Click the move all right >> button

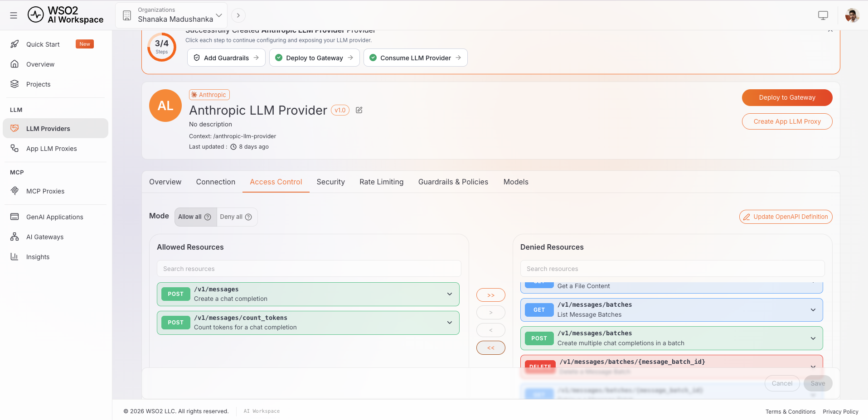point(491,295)
